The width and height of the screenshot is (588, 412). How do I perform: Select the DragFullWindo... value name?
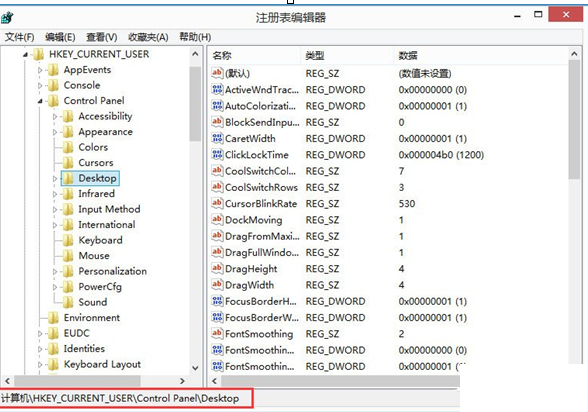[262, 252]
